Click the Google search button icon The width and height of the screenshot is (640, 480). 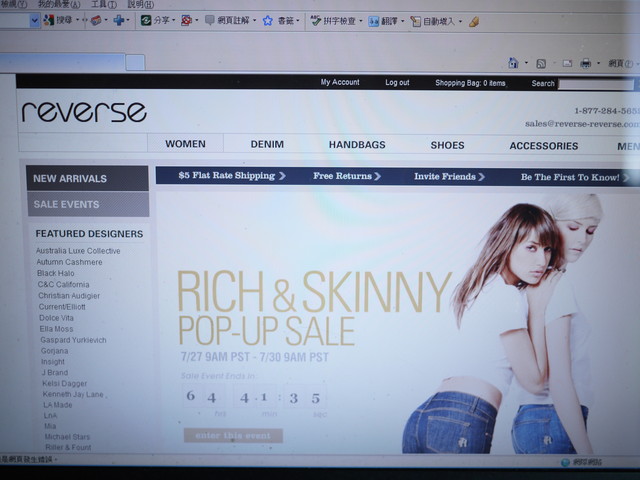(49, 20)
